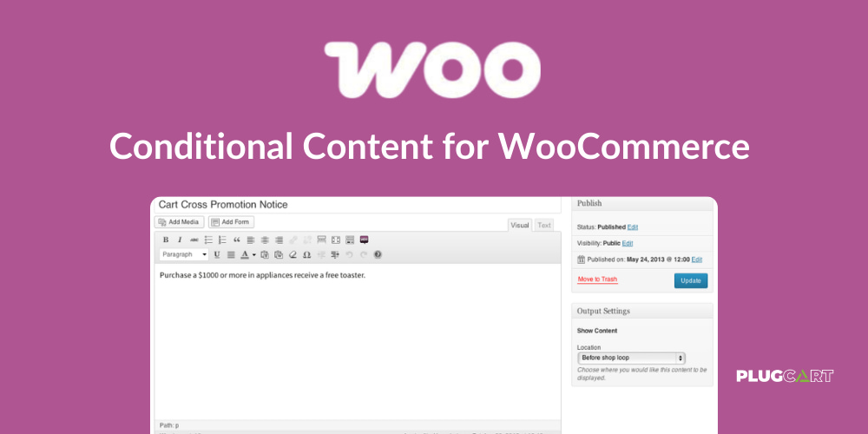Click the unlink icon
This screenshot has width=868, height=434.
coord(308,240)
